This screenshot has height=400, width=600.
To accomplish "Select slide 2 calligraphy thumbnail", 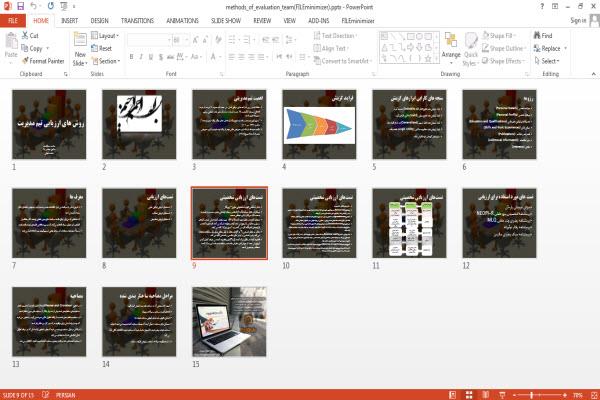I will click(x=139, y=124).
